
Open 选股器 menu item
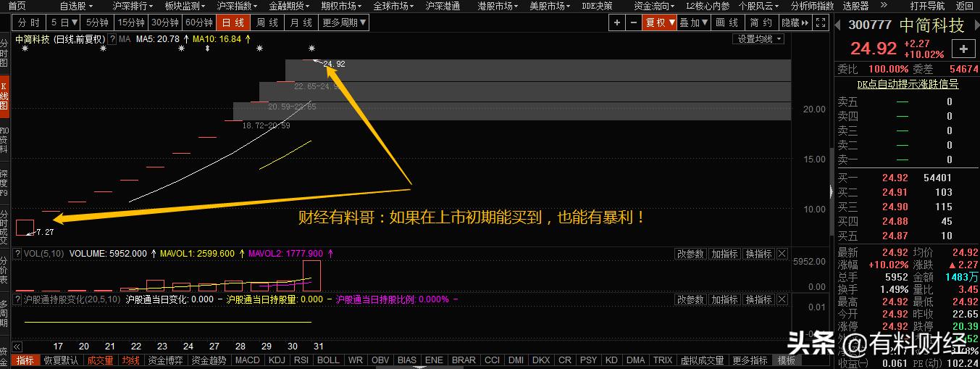pos(855,6)
